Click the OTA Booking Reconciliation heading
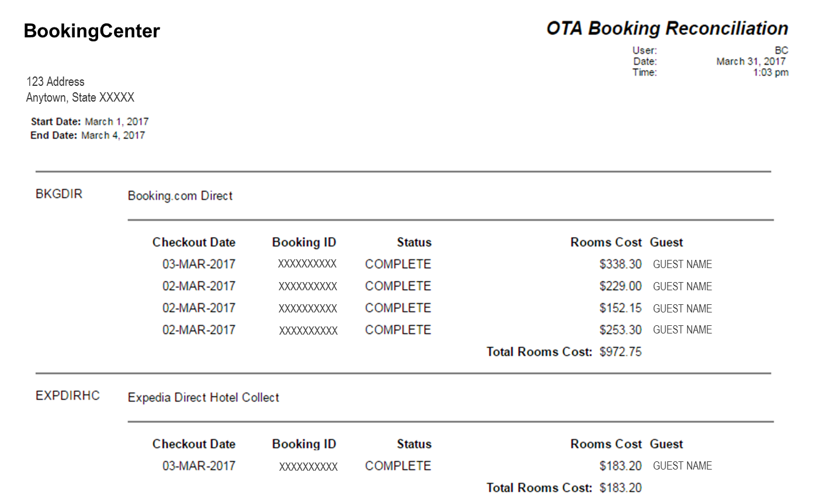The height and width of the screenshot is (504, 815). click(667, 29)
